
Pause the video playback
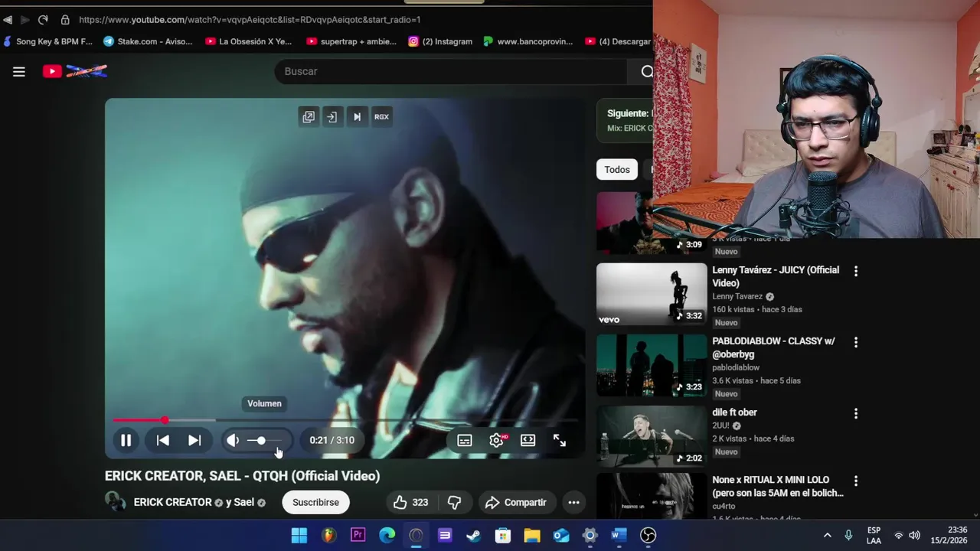pos(126,440)
